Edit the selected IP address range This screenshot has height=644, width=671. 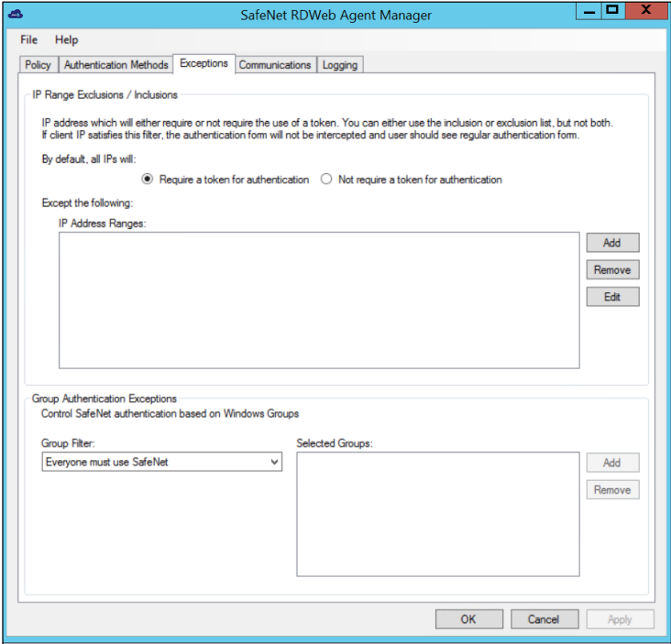(x=613, y=297)
